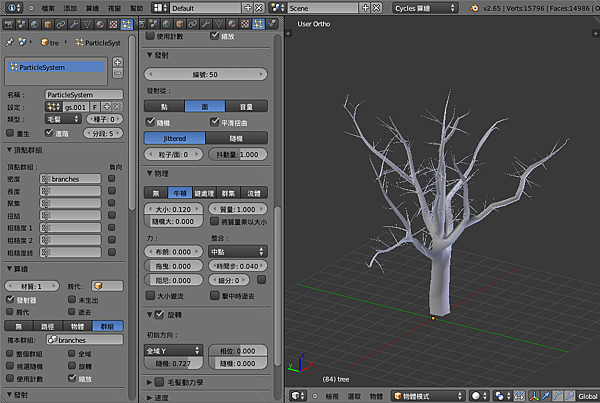
Task: Click the 抖動量 1.000 slider
Action: tap(238, 154)
